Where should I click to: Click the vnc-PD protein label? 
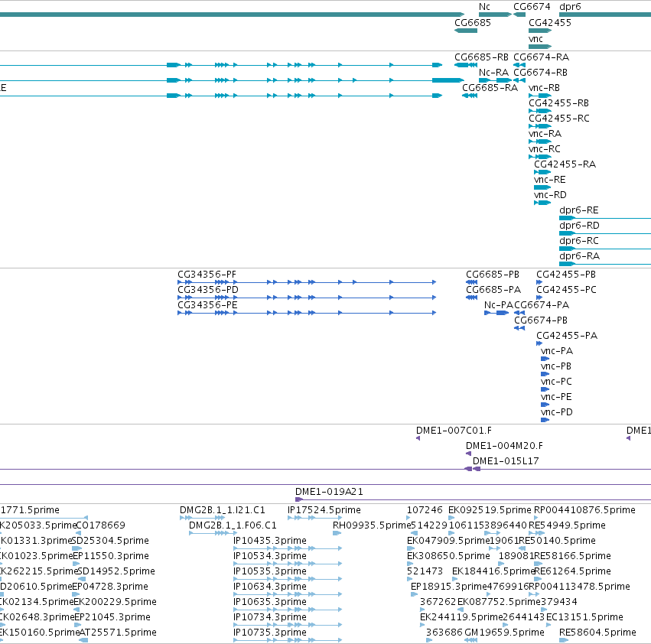click(557, 412)
